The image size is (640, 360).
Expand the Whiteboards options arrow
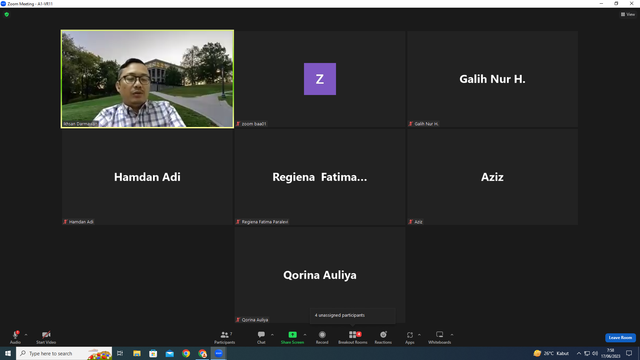click(452, 335)
